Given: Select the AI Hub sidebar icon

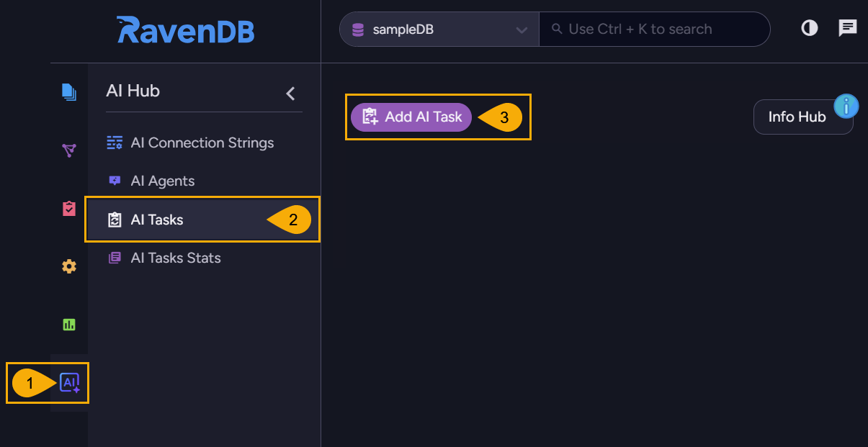Looking at the screenshot, I should tap(68, 383).
